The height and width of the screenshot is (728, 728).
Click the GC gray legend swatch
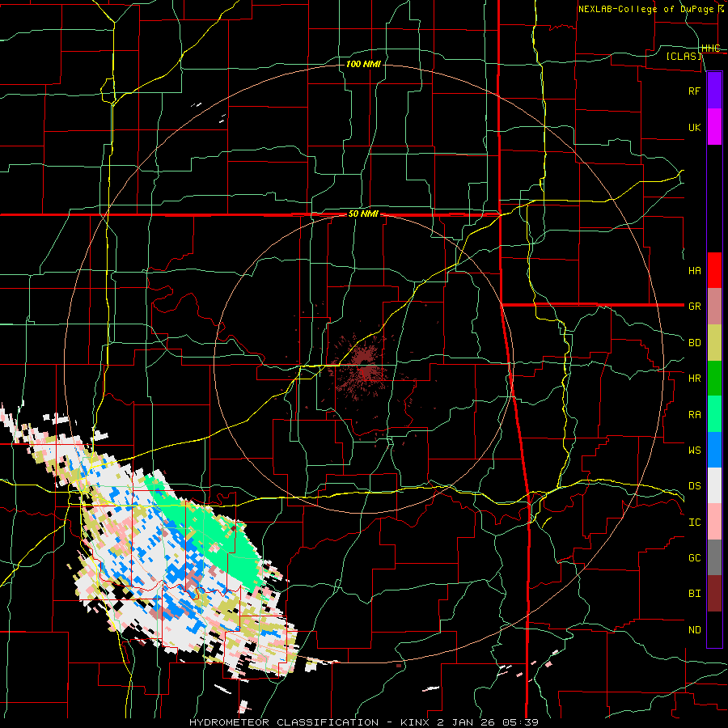pyautogui.click(x=714, y=557)
